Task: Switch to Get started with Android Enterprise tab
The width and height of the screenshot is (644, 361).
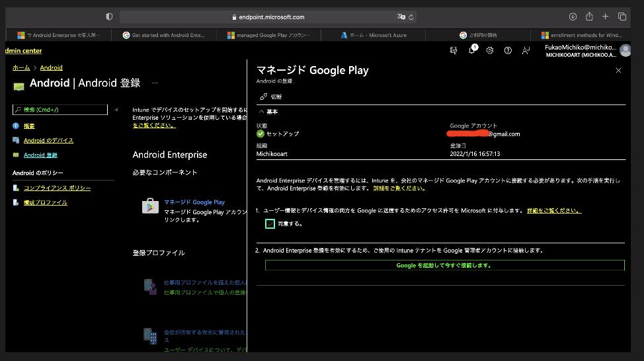Action: pyautogui.click(x=164, y=35)
